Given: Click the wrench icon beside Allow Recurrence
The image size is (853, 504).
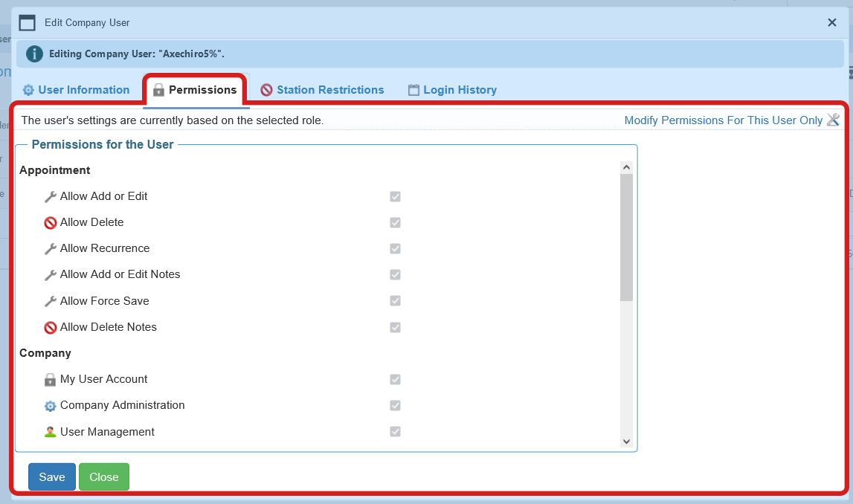Looking at the screenshot, I should [x=50, y=248].
